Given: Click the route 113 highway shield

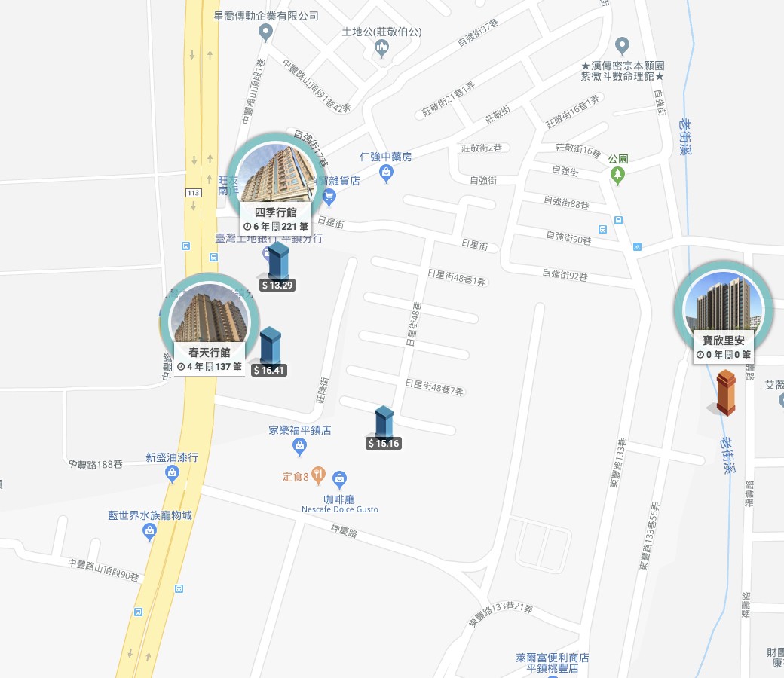Looking at the screenshot, I should coord(194,193).
